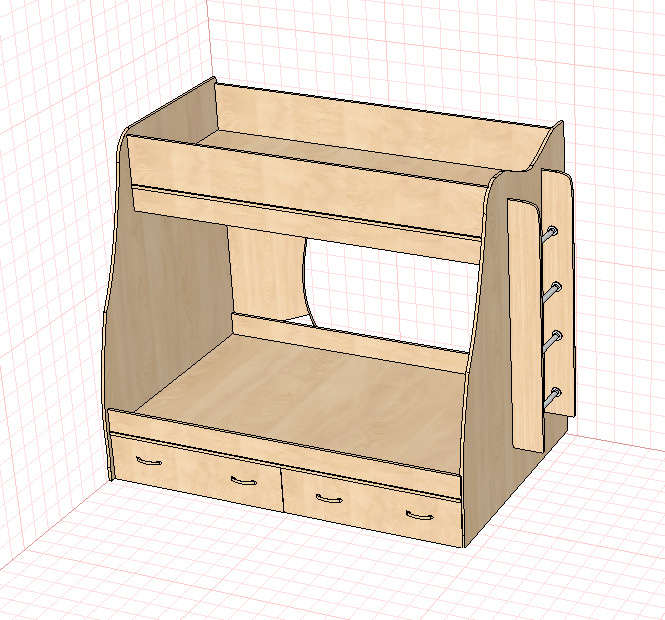Select the right drawer's right handle
Viewport: 665px width, 620px height.
click(x=419, y=516)
